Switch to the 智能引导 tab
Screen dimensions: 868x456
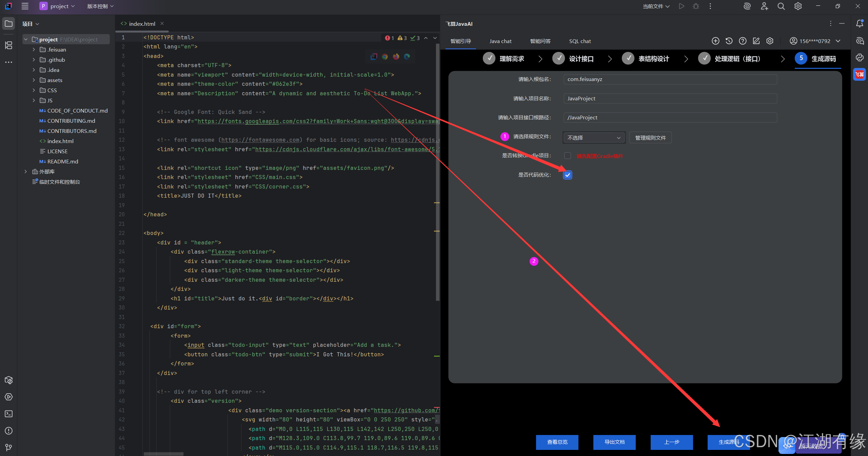tap(460, 41)
